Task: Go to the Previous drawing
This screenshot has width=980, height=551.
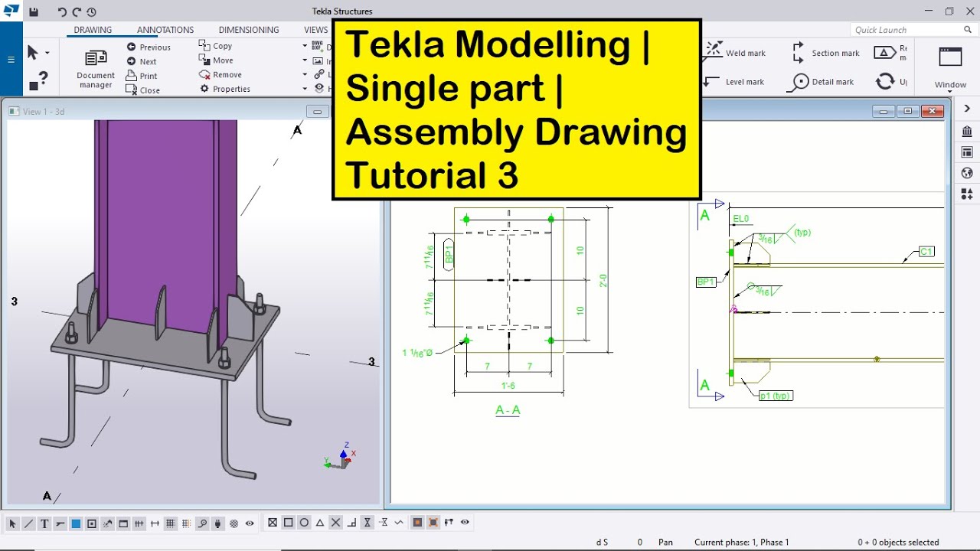Action: [x=149, y=47]
